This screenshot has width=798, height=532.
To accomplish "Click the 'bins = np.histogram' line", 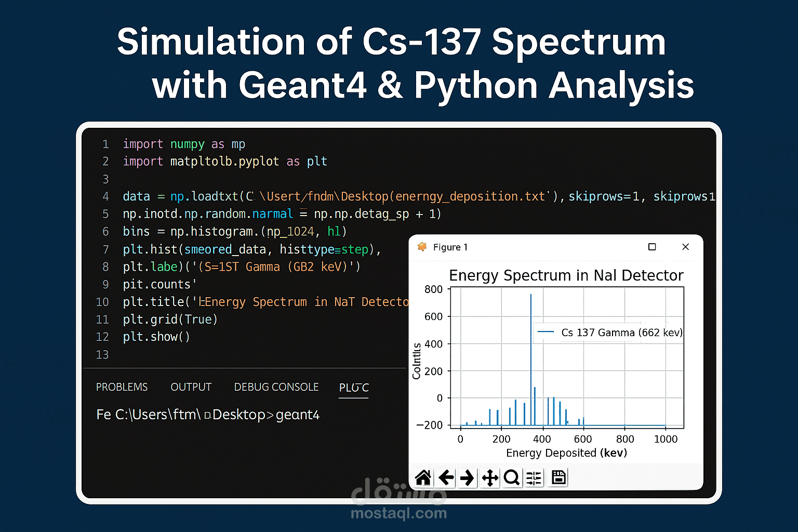I will tap(235, 232).
